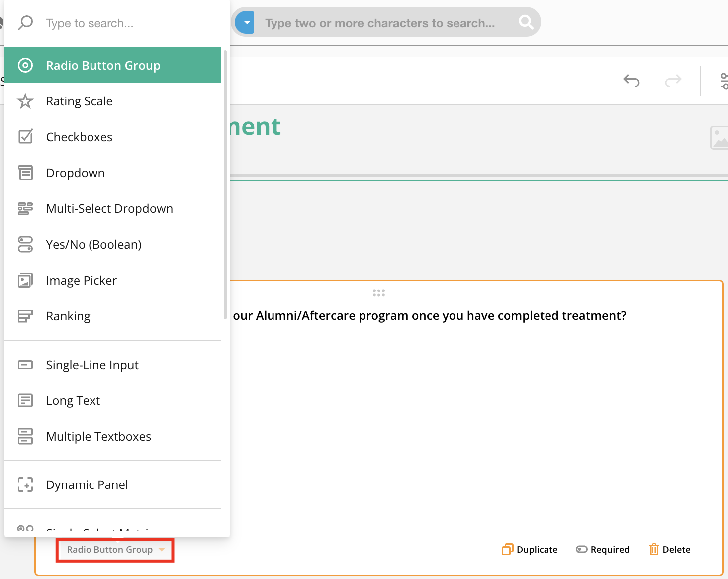This screenshot has height=579, width=728.
Task: Expand the Radio Button Group type selector
Action: click(115, 550)
